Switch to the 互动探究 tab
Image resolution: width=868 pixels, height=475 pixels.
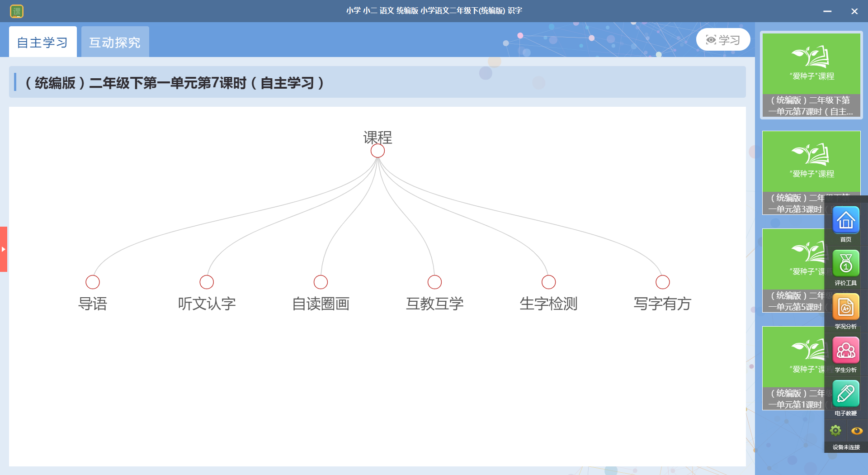(115, 42)
